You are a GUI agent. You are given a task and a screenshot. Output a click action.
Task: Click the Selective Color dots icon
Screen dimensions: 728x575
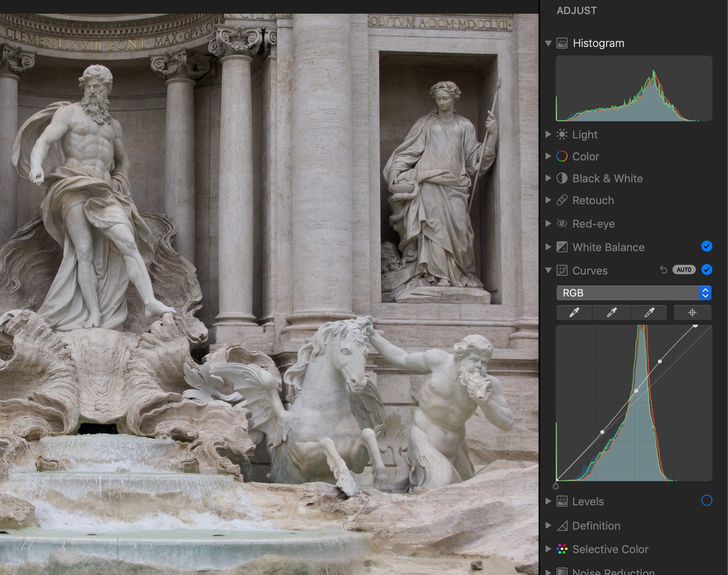[x=562, y=549]
